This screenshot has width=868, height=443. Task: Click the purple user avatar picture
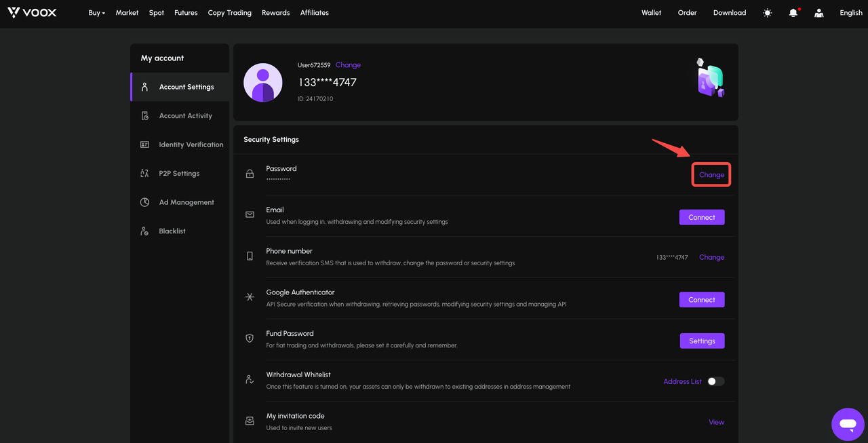click(x=263, y=83)
